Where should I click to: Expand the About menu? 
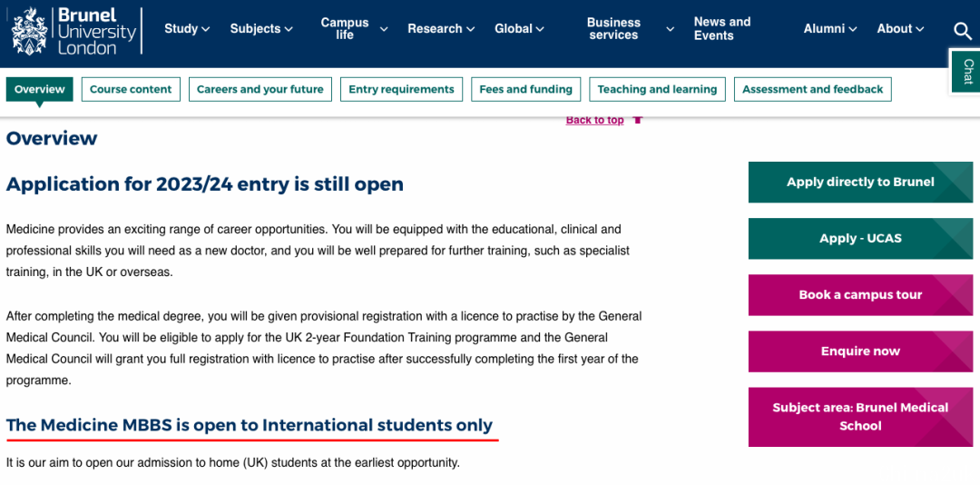pyautogui.click(x=900, y=29)
